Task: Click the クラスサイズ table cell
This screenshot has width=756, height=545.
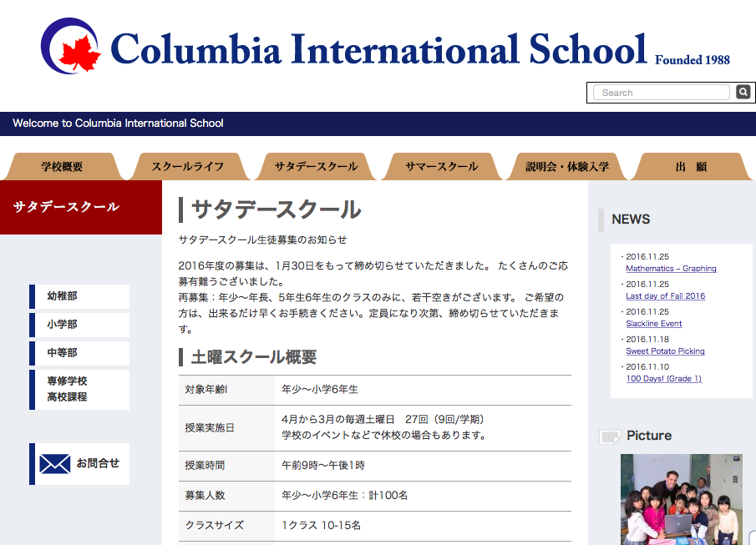Action: click(226, 526)
